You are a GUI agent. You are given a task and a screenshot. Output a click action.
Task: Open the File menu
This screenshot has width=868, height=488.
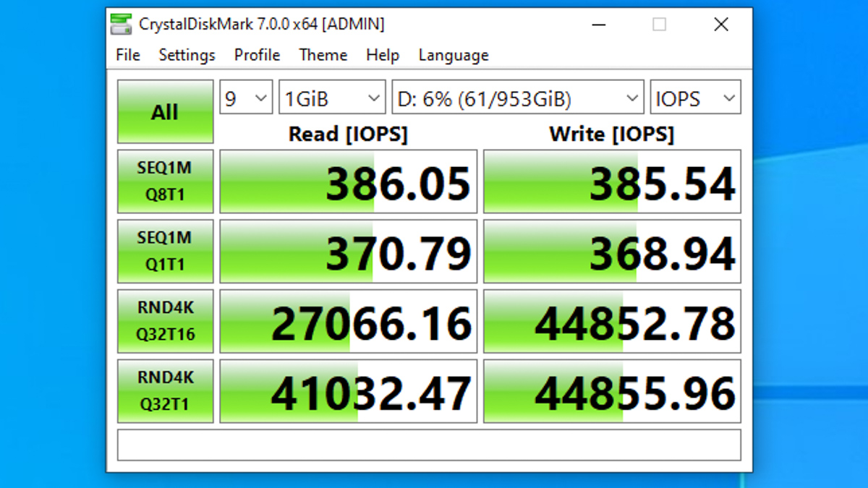(128, 55)
